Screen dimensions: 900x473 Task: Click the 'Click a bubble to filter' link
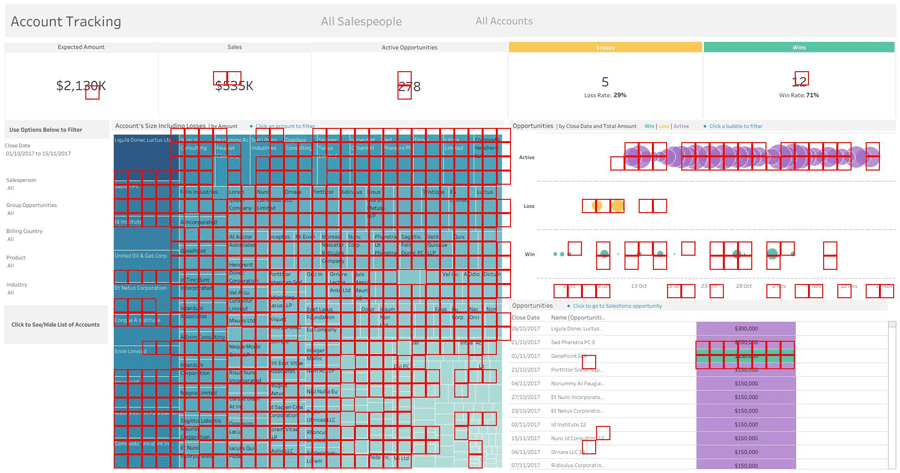736,126
